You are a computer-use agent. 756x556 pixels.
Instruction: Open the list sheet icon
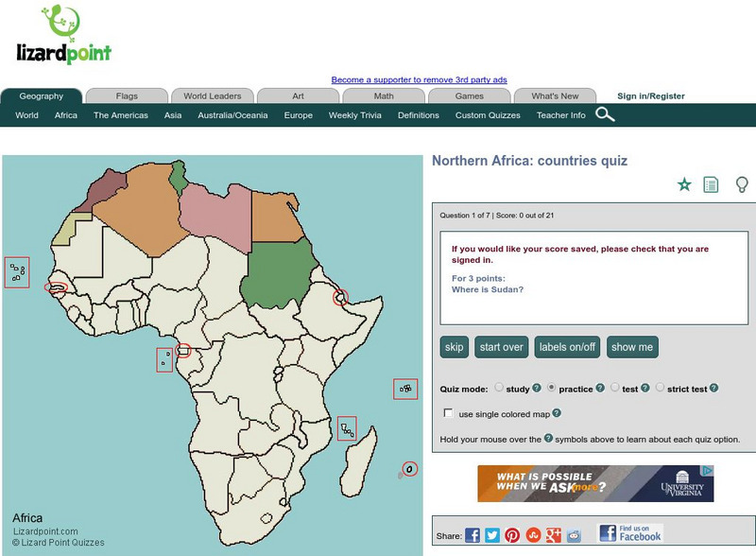[711, 184]
